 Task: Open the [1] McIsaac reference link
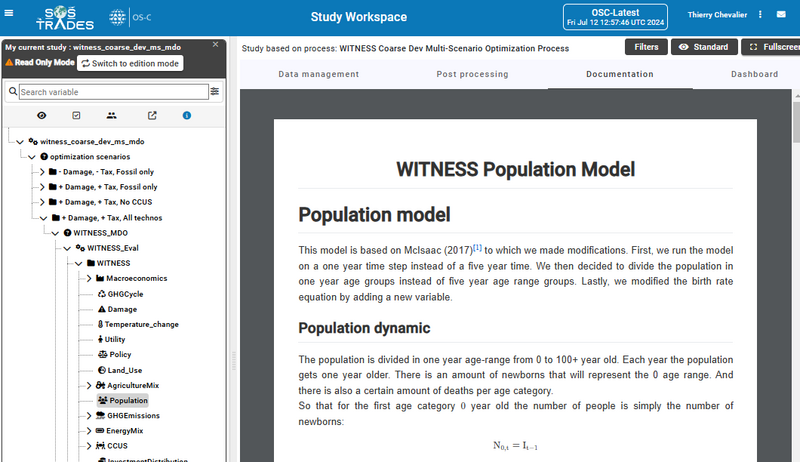[x=477, y=248]
